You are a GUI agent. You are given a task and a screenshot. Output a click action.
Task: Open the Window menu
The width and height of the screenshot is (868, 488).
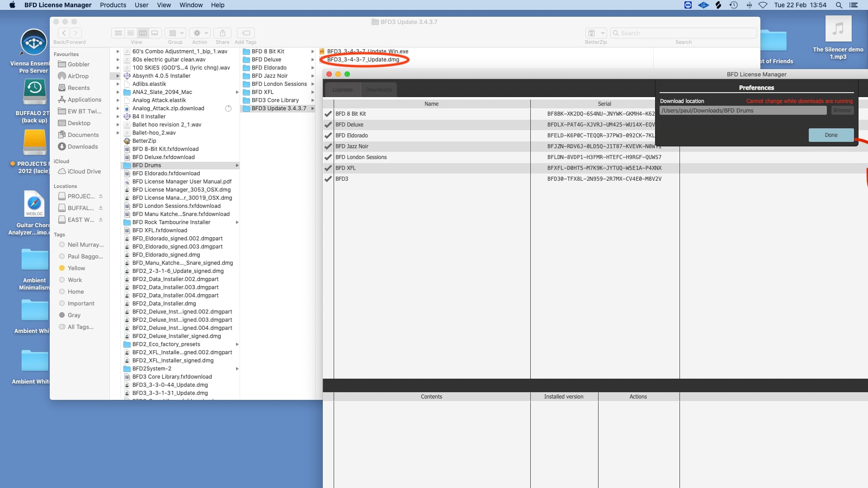coord(191,5)
